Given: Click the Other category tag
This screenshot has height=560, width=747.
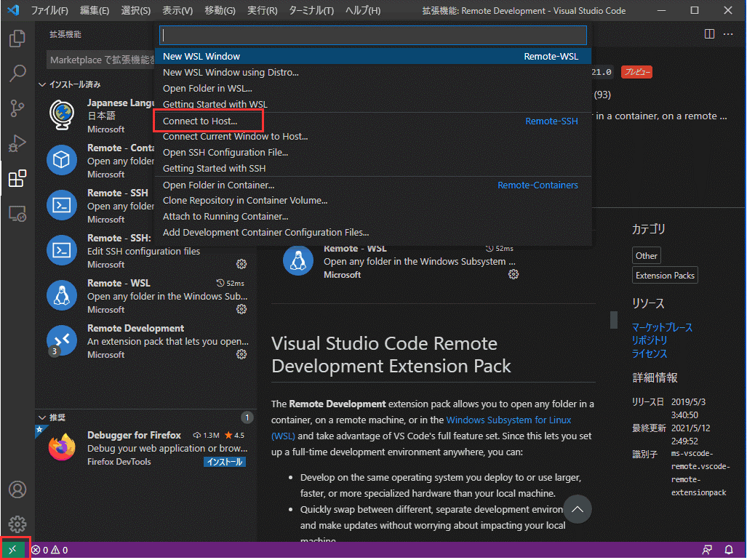Looking at the screenshot, I should tap(646, 256).
